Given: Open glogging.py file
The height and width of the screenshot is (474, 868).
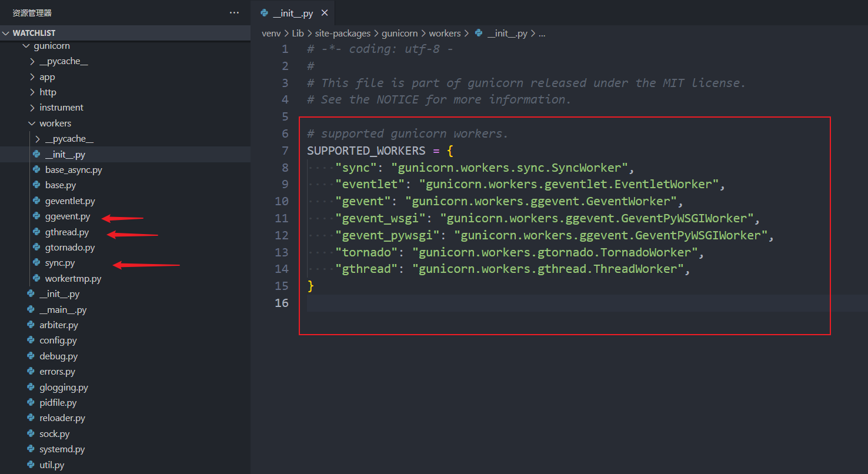Looking at the screenshot, I should coord(125,388).
